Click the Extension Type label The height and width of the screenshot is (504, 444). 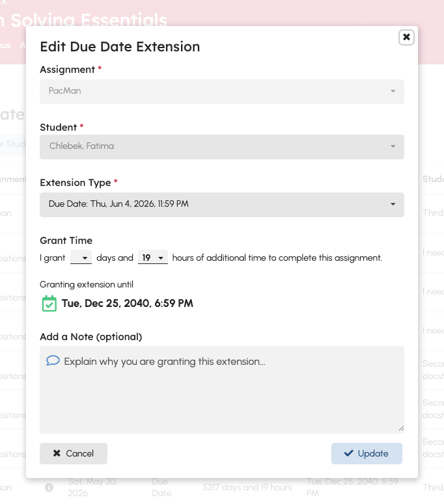click(76, 183)
